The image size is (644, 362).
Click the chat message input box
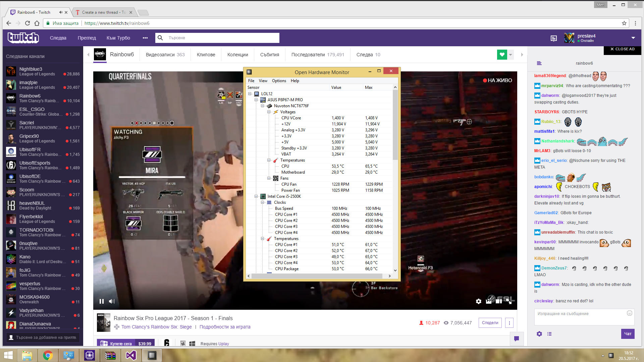(x=584, y=317)
